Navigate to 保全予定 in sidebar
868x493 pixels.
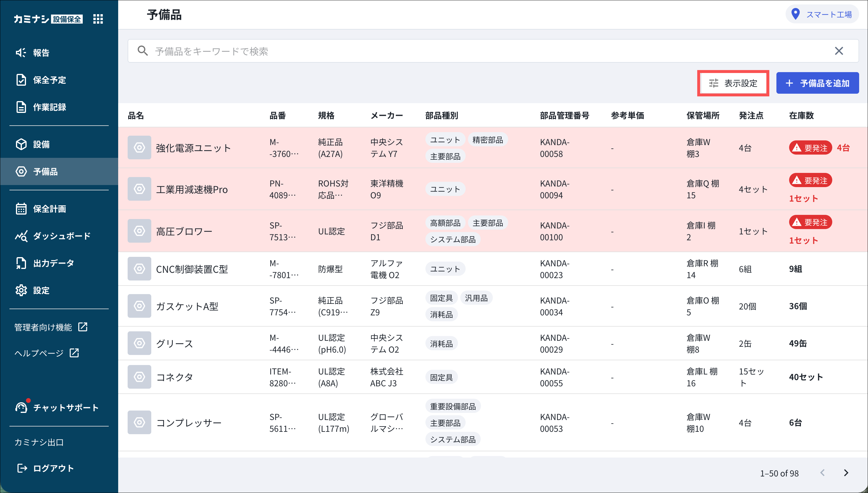click(x=49, y=80)
